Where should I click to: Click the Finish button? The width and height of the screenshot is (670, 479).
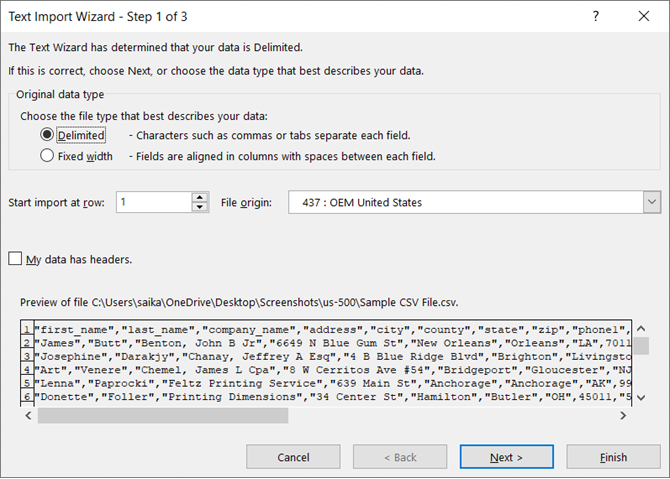point(613,457)
